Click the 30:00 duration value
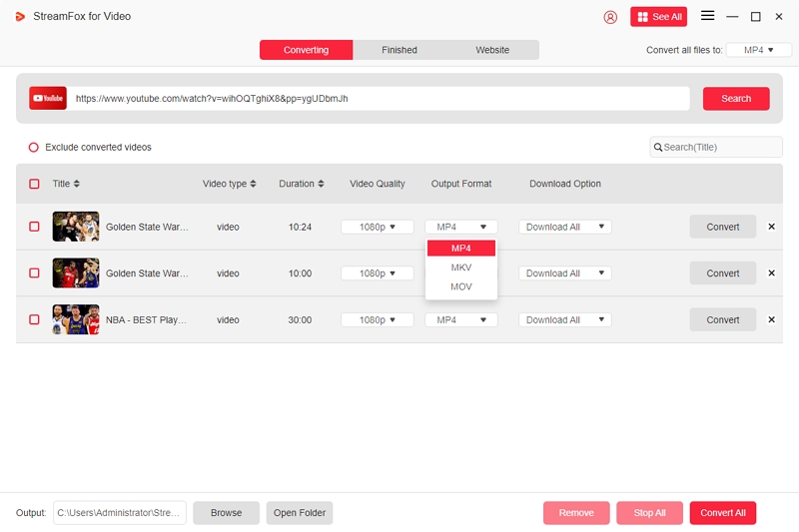 pyautogui.click(x=300, y=319)
